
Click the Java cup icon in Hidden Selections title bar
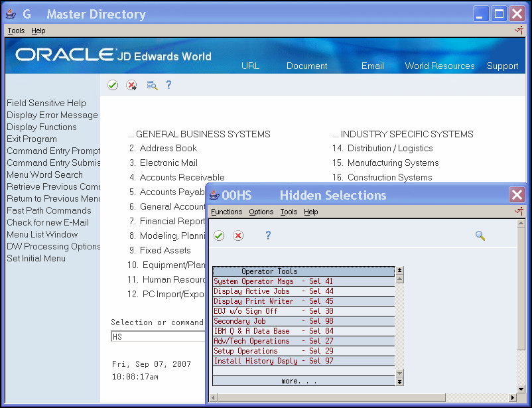214,195
